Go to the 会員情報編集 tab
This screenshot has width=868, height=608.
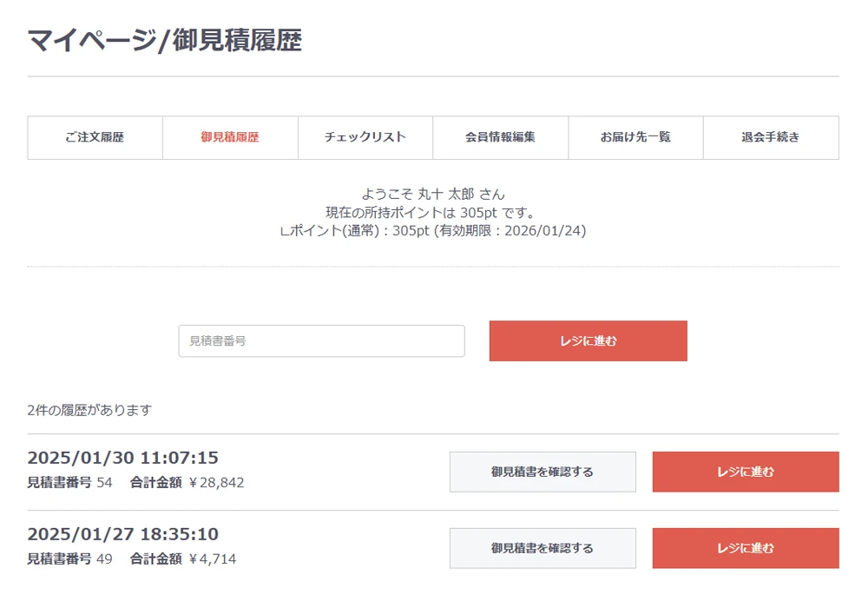pos(501,137)
